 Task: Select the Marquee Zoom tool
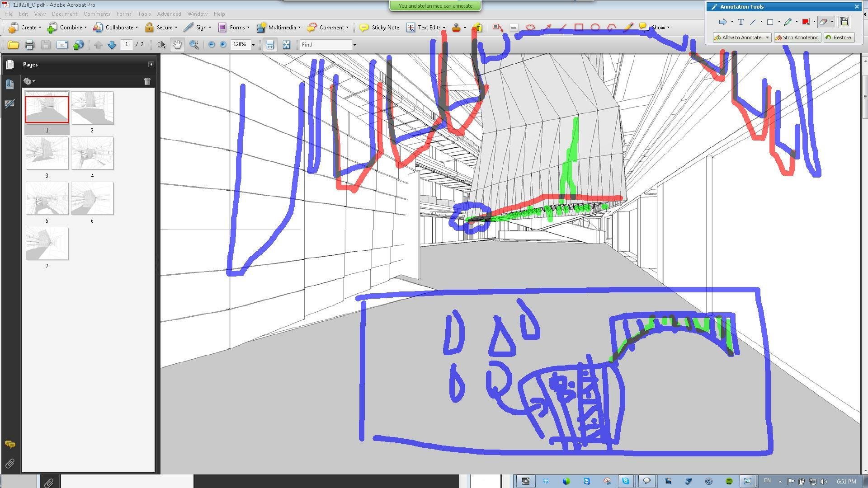click(194, 45)
